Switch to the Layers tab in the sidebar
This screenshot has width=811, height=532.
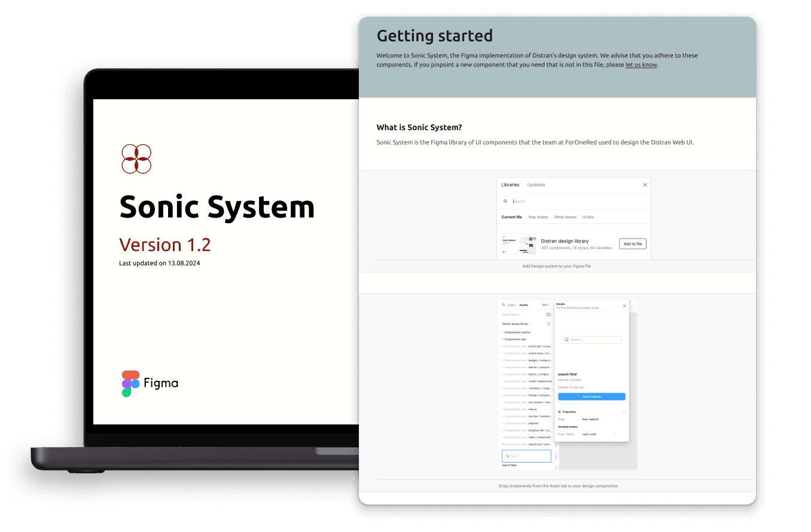coord(511,305)
